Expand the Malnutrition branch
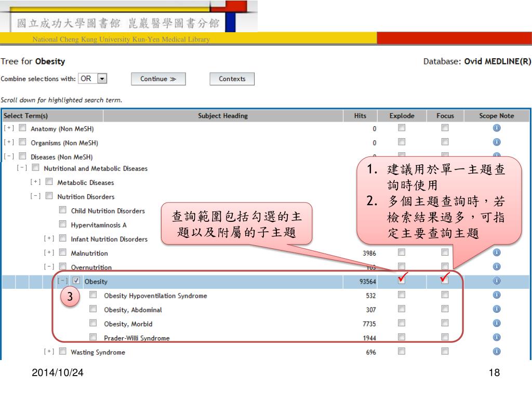 pyautogui.click(x=49, y=253)
